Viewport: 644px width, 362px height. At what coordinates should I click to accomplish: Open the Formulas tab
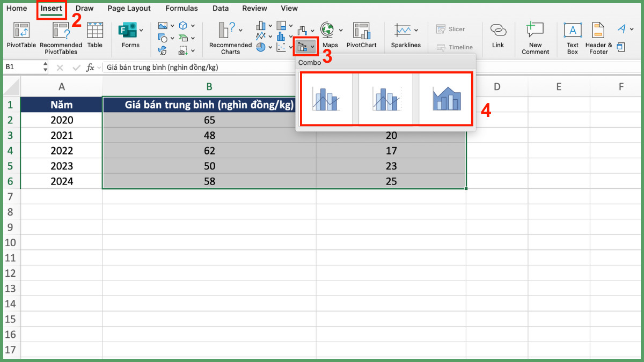(x=181, y=9)
